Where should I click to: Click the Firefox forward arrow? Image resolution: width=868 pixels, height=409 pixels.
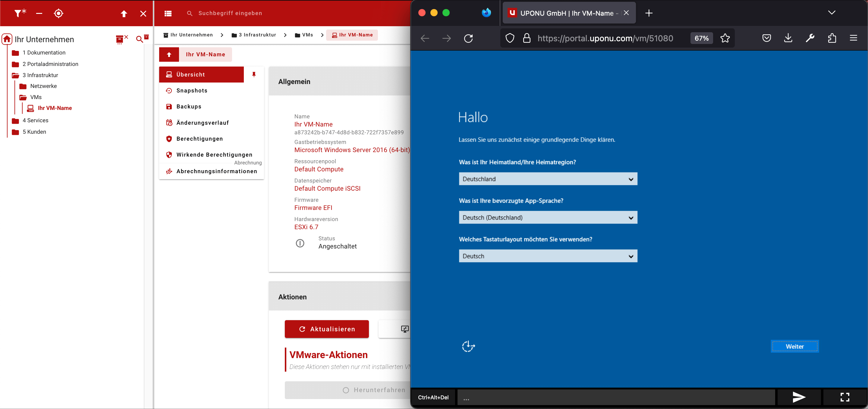446,38
